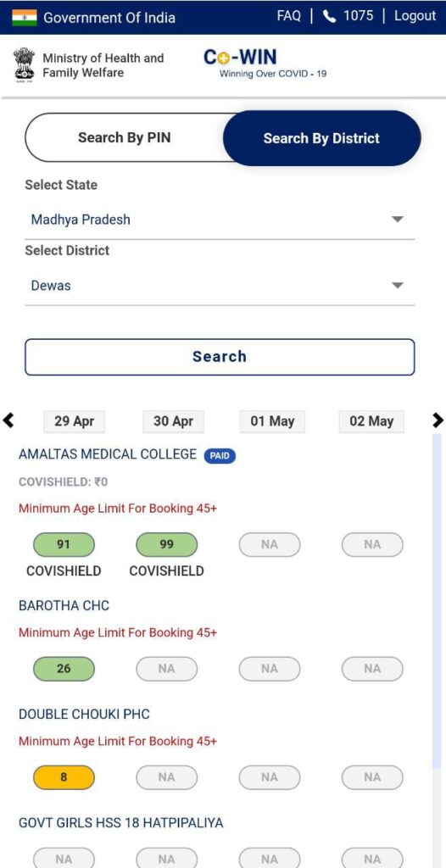Open the Dewas district dropdown
Screen dimensions: 446x868
220,286
